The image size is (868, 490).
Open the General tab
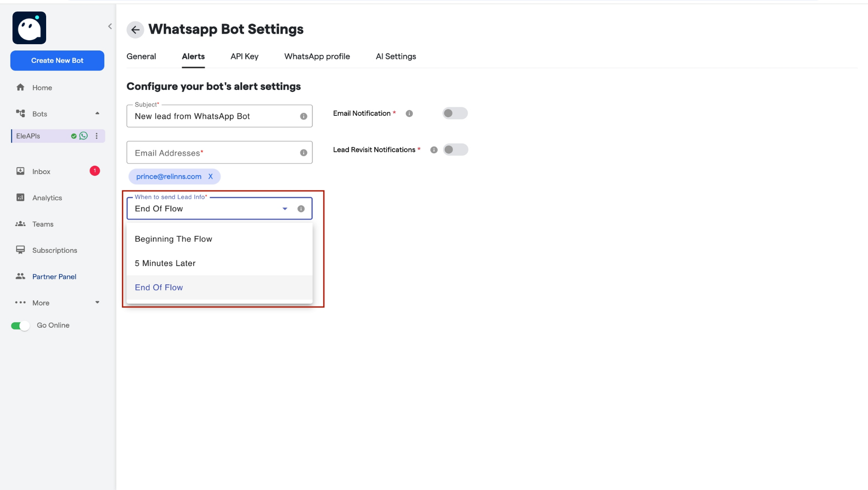141,56
